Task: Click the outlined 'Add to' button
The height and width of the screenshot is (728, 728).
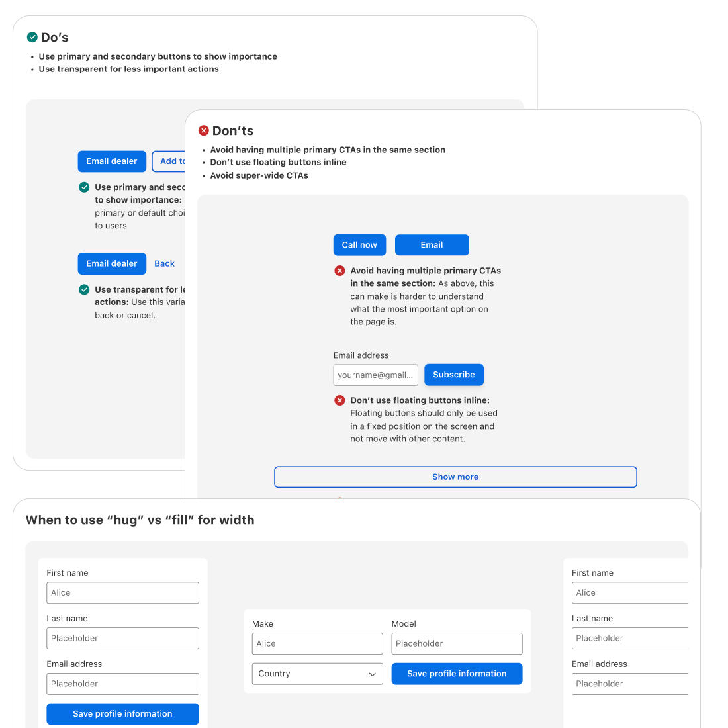Action: click(x=169, y=161)
